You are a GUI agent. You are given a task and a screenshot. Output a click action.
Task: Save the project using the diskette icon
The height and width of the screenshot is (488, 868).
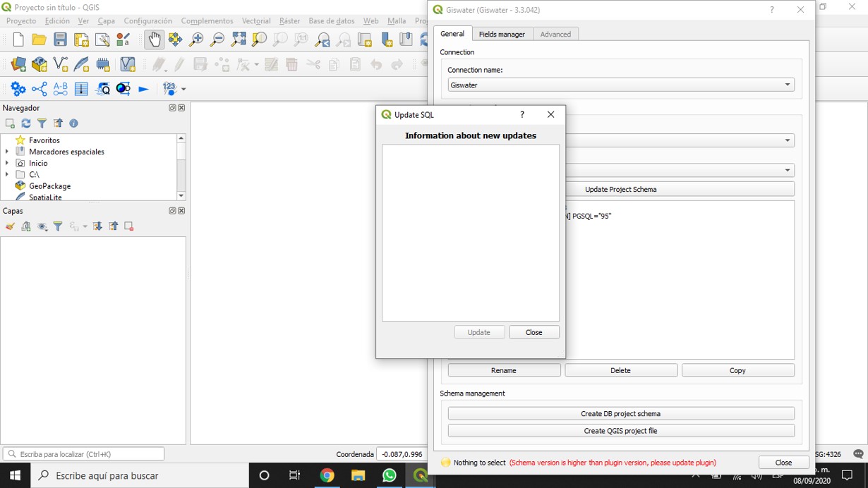pos(60,39)
